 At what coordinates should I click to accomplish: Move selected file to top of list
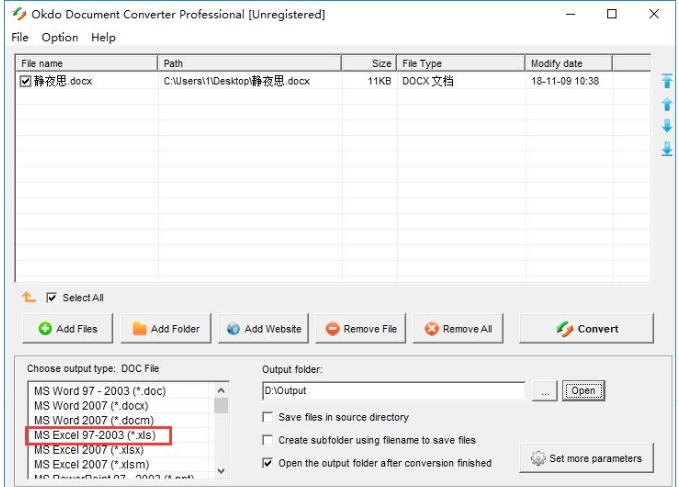[667, 81]
